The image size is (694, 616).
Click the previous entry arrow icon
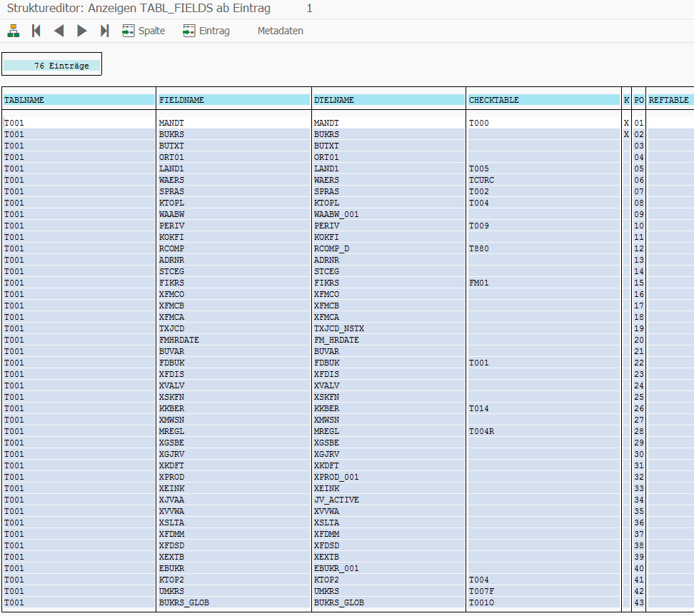point(59,31)
